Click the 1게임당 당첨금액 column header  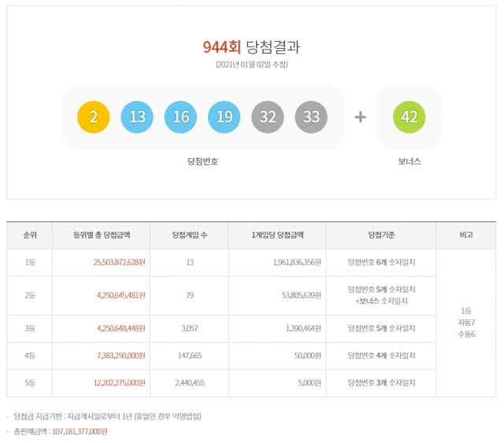(277, 235)
